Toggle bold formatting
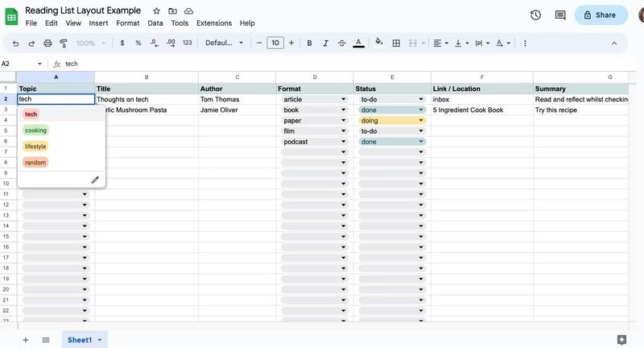 [x=309, y=43]
